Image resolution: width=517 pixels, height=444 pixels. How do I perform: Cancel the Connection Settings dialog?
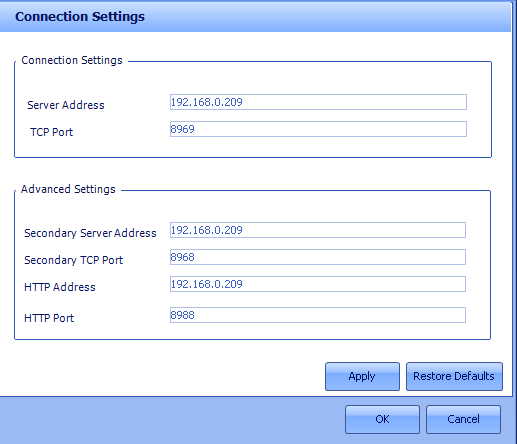(463, 419)
